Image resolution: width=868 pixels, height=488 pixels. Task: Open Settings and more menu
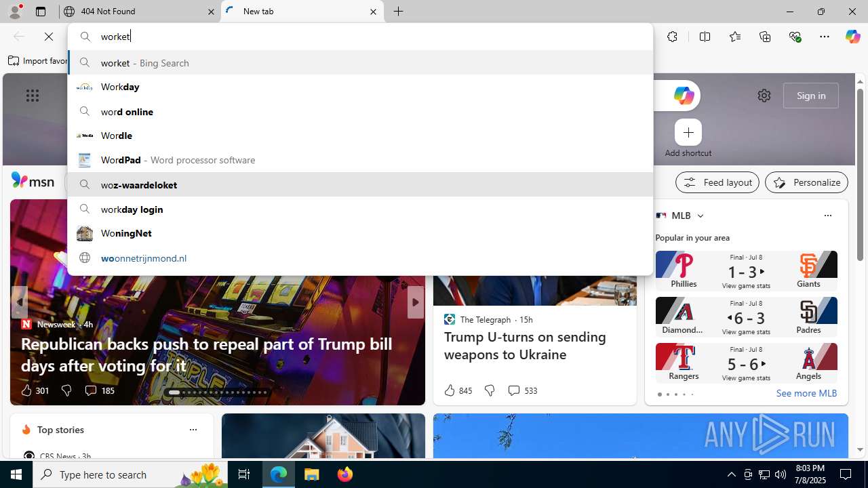point(825,37)
